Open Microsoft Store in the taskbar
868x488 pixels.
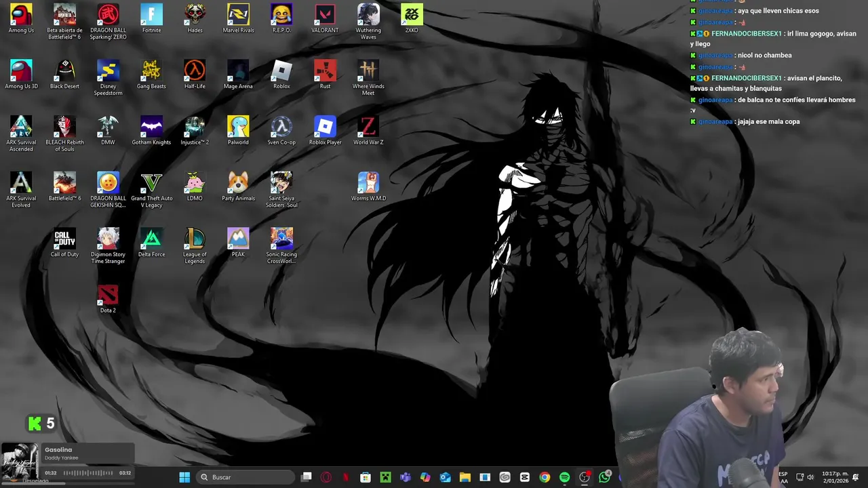tap(366, 477)
